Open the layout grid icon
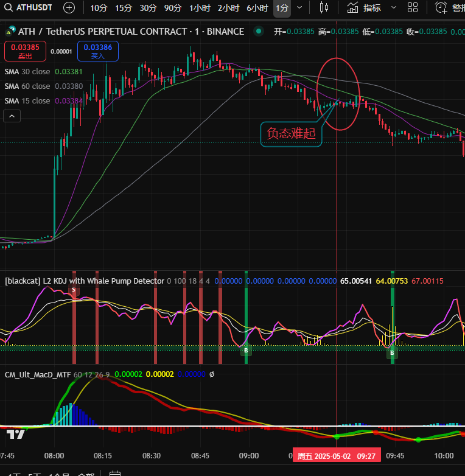Image resolution: width=465 pixels, height=476 pixels. pos(413,7)
